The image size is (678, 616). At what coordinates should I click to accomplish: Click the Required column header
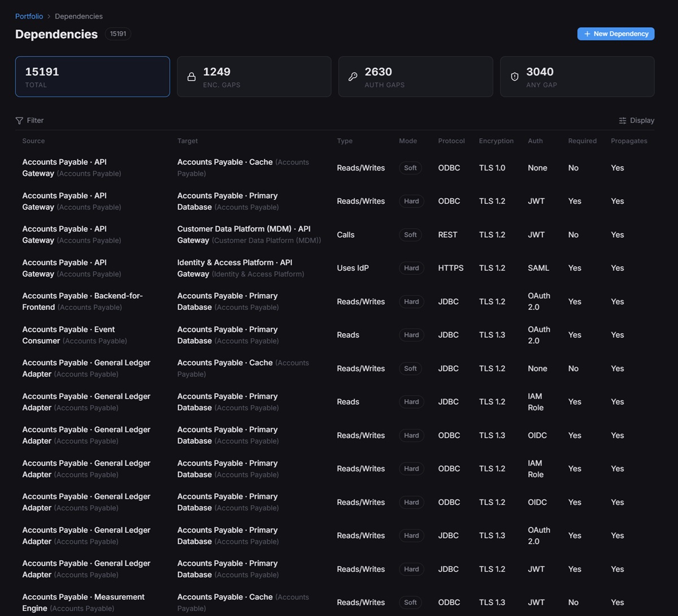pos(583,141)
